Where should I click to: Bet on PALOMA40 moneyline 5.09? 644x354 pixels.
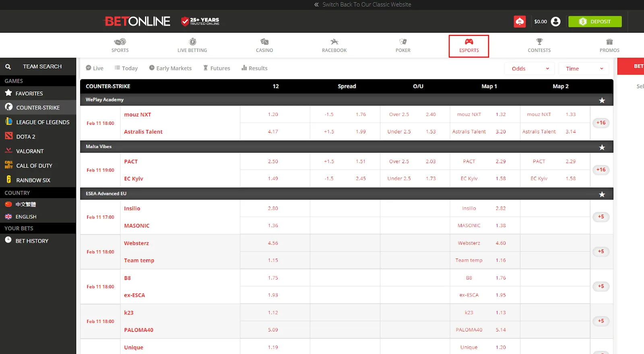[x=273, y=330]
